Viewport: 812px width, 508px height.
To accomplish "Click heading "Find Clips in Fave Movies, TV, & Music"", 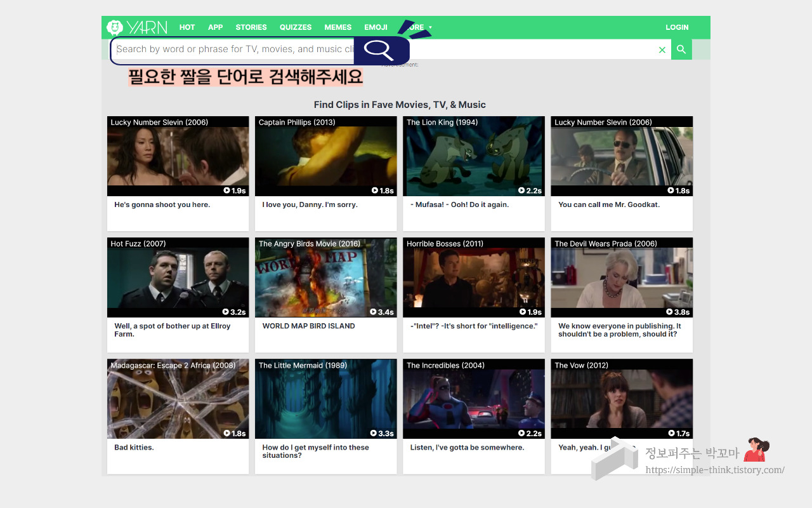I will (x=400, y=105).
